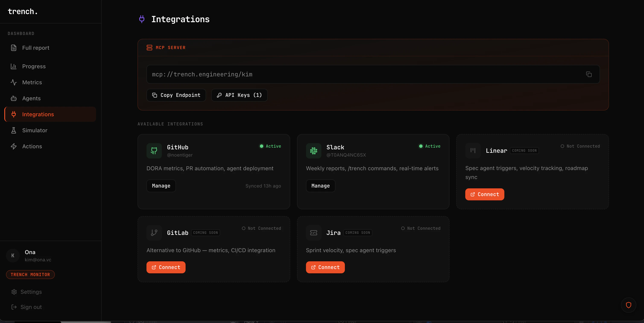Go to Metrics in sidebar
644x323 pixels.
[x=32, y=82]
